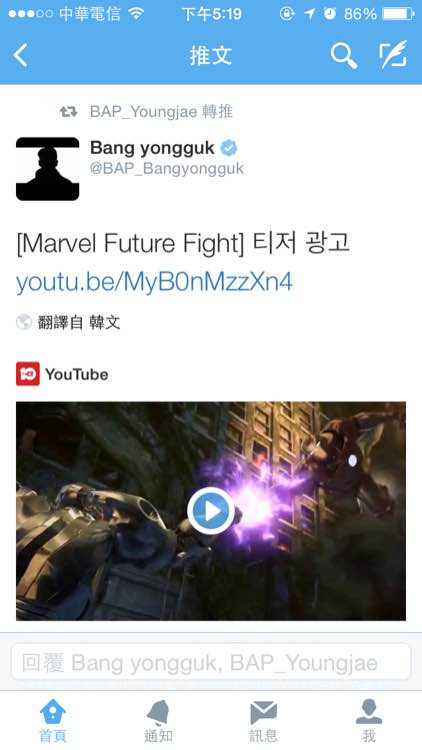Viewport: 422px width, 750px height.
Task: Open the @BAP_Bangyongguk handle
Action: (x=167, y=169)
